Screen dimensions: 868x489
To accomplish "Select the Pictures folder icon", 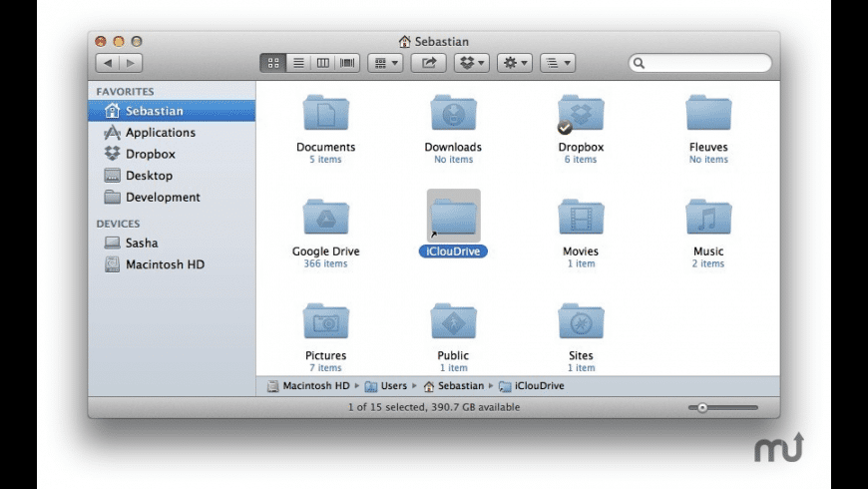I will [x=325, y=320].
